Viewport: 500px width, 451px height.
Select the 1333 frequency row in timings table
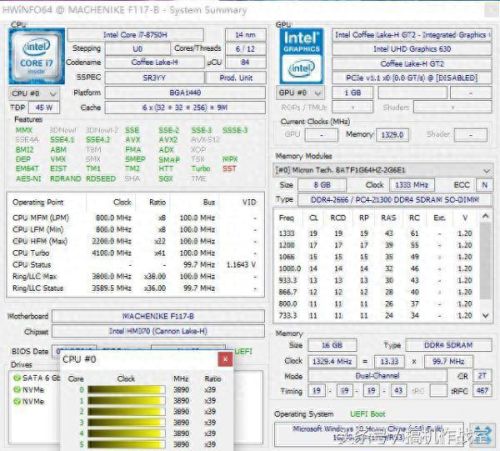[x=377, y=233]
